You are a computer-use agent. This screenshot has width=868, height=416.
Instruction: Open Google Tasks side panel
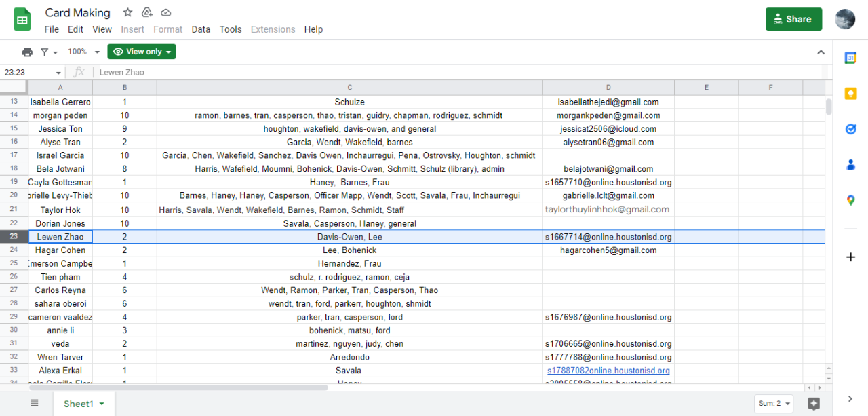[850, 129]
